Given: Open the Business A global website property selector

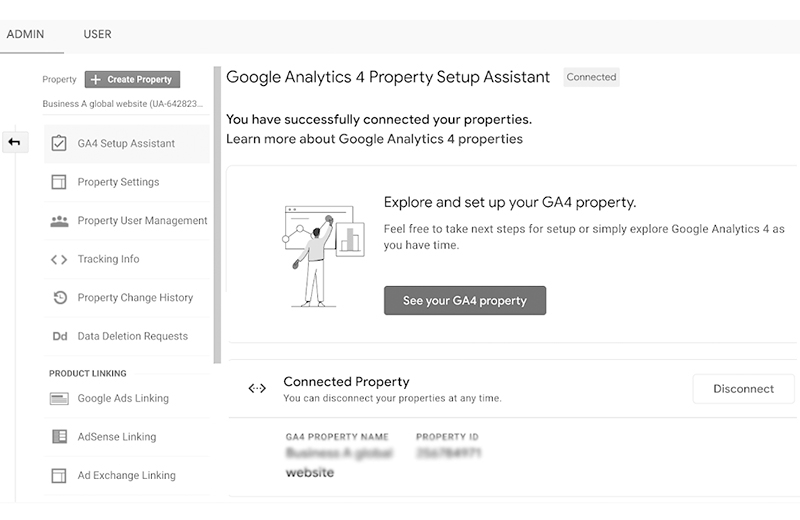Looking at the screenshot, I should tap(122, 104).
